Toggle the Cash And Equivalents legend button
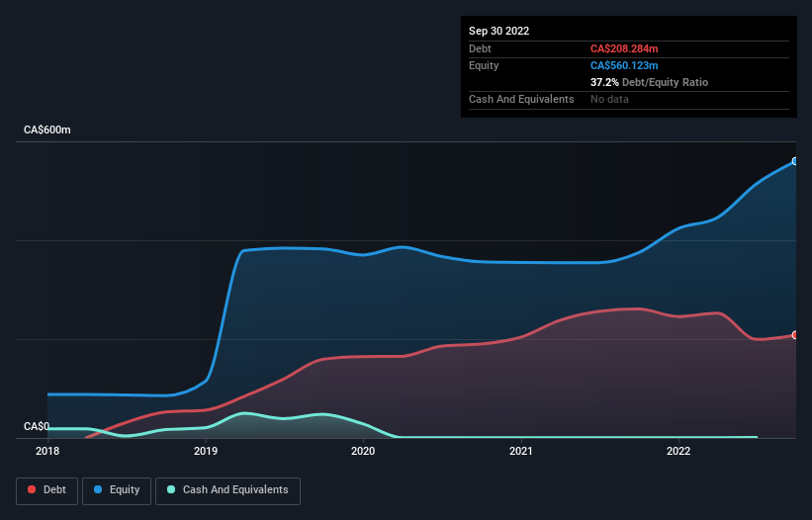Screen dimensions: 812x520 227,490
